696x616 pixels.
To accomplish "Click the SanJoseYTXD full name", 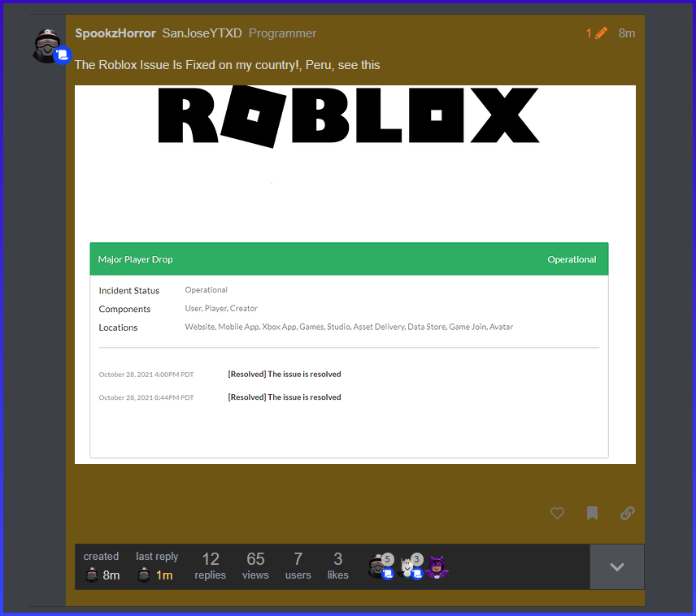I will 202,33.
